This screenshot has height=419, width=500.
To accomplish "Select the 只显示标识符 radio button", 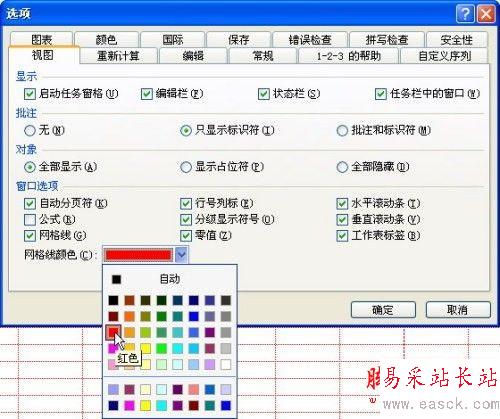I will pyautogui.click(x=186, y=130).
